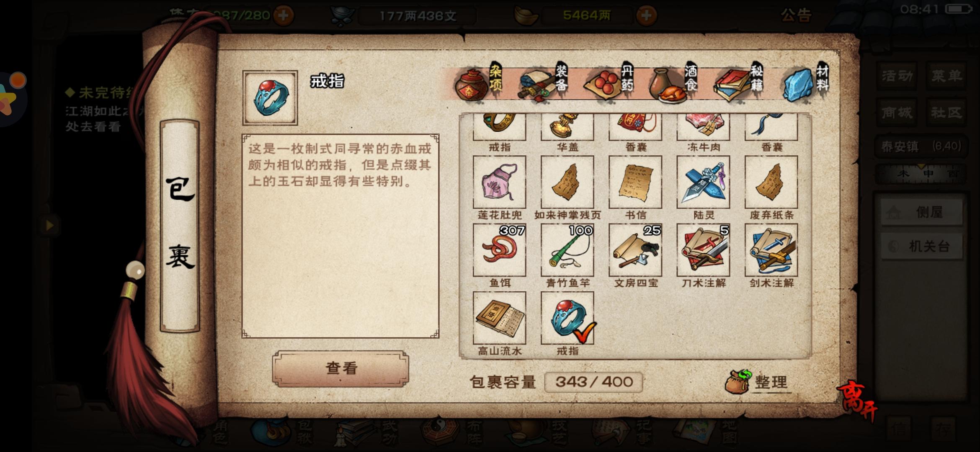Select the 鱼饵 fish bait item
Viewport: 980px width, 452px height.
(499, 250)
